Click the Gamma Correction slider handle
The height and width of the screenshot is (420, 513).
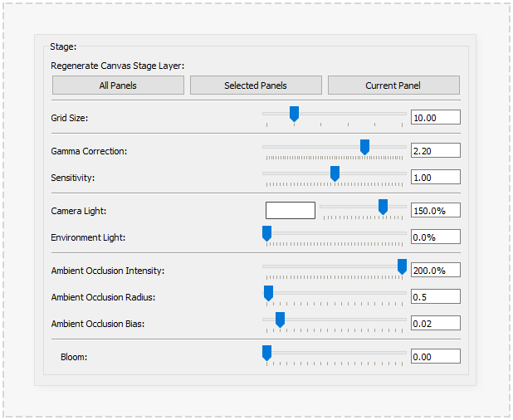[x=364, y=147]
